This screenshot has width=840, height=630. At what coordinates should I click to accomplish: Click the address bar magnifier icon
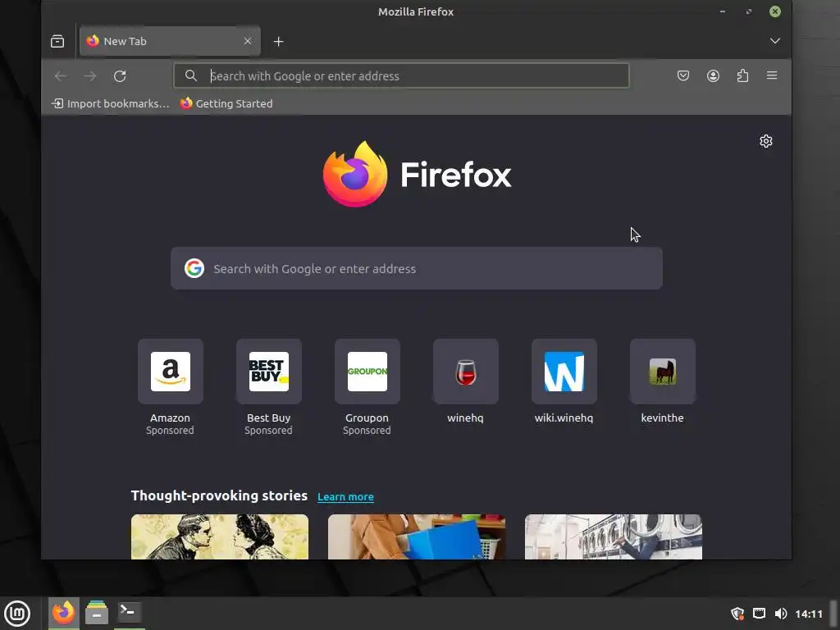[x=190, y=75]
